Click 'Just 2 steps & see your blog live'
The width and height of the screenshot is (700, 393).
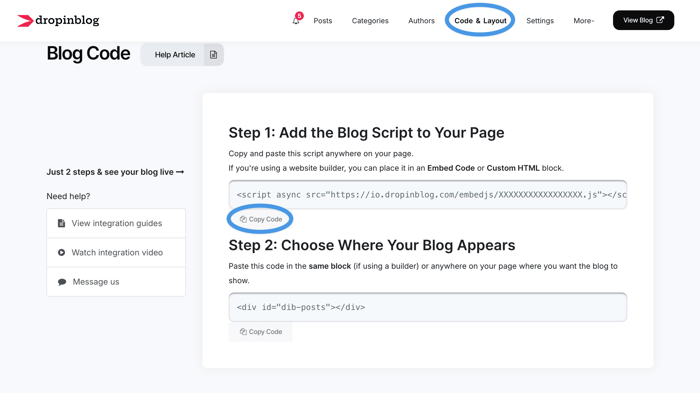[x=115, y=172]
